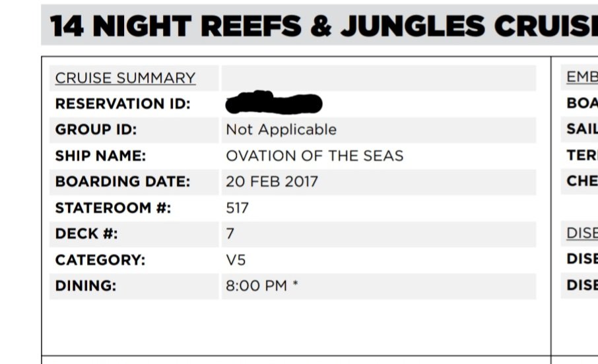This screenshot has width=598, height=364.
Task: Click the GROUP ID label
Action: 96,130
